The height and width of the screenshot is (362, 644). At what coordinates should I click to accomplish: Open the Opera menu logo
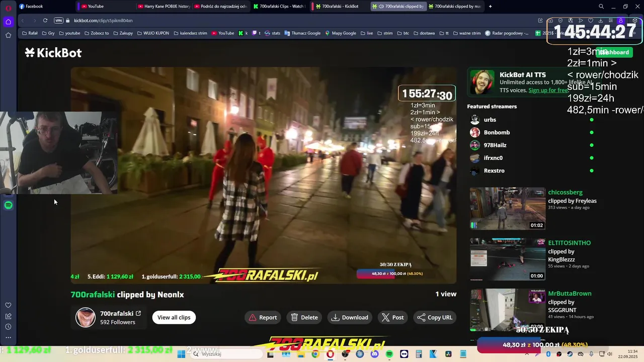pos(8,8)
